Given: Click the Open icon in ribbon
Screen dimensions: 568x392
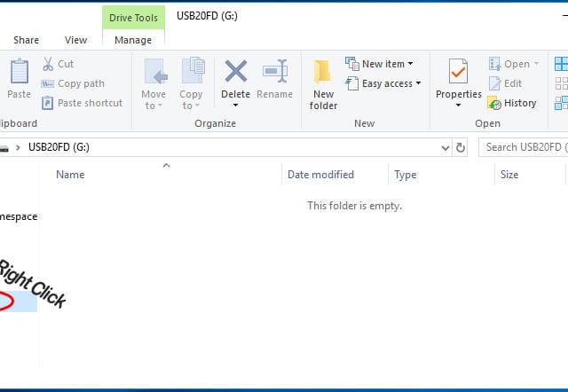Looking at the screenshot, I should tap(494, 64).
